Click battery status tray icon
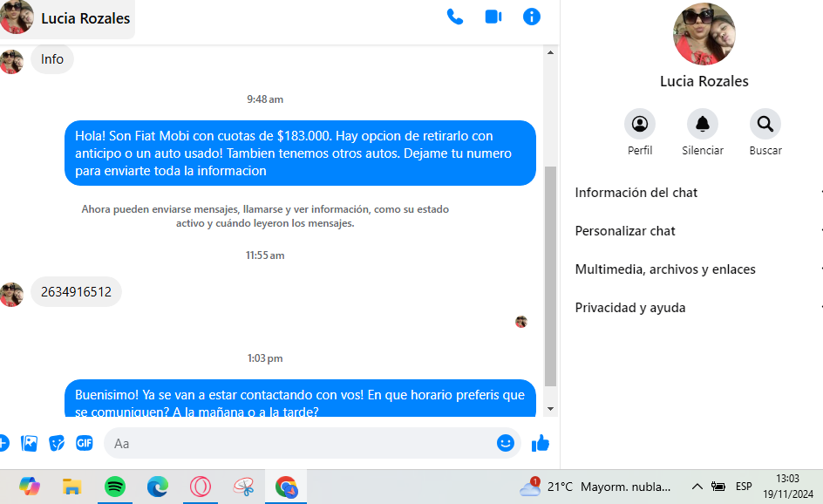The height and width of the screenshot is (504, 823). pos(718,487)
